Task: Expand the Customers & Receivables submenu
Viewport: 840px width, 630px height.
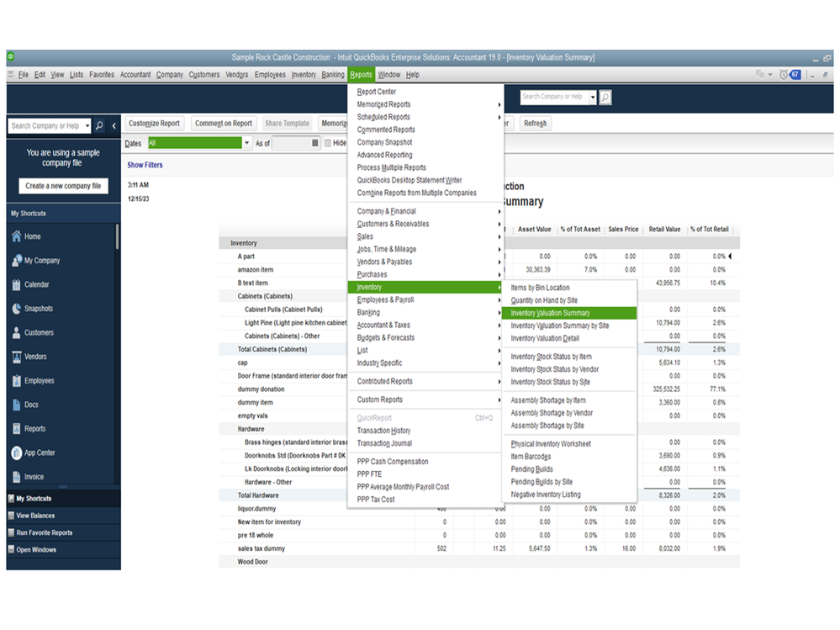Action: point(425,224)
